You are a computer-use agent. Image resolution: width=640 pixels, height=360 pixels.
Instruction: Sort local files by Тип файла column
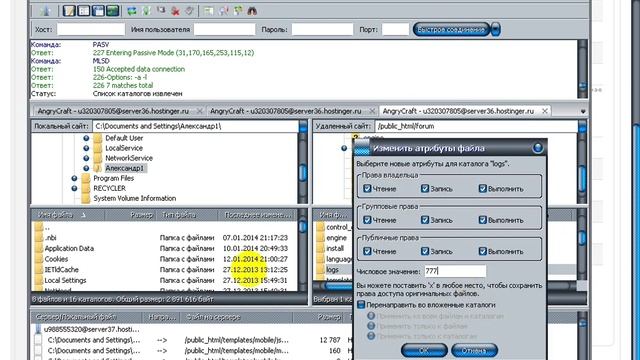click(186, 215)
